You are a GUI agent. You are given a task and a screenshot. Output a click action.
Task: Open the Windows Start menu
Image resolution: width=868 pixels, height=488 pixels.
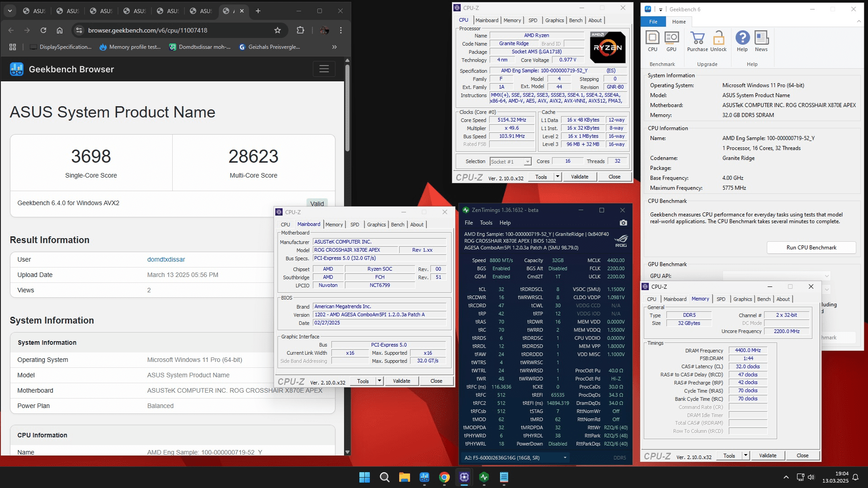(364, 477)
